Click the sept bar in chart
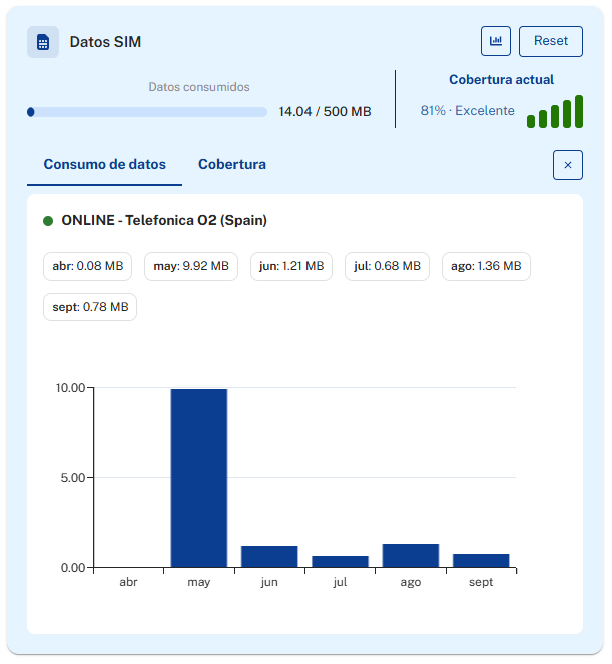The width and height of the screenshot is (612, 664). tap(481, 560)
